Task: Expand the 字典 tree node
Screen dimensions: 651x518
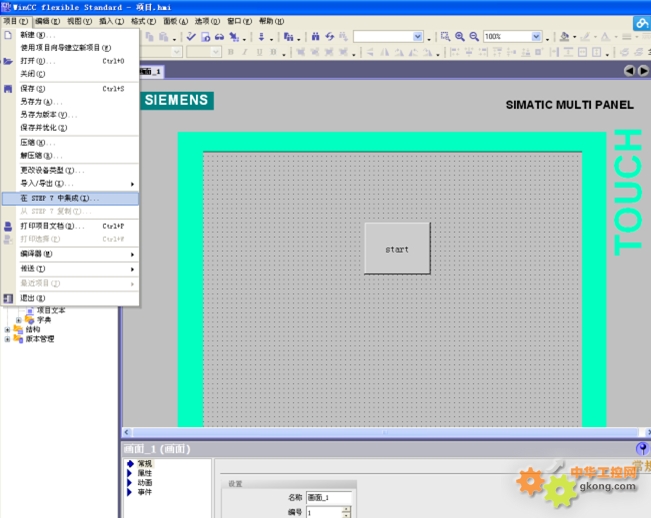Action: tap(19, 320)
